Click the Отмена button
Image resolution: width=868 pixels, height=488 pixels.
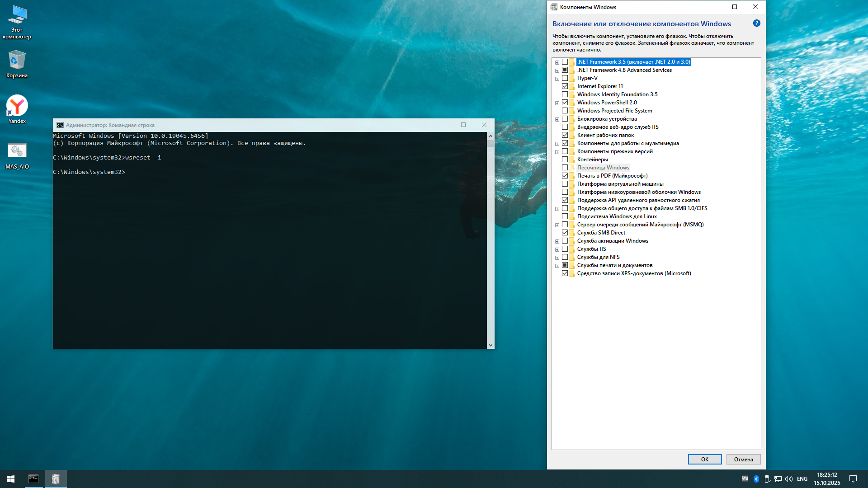tap(743, 459)
